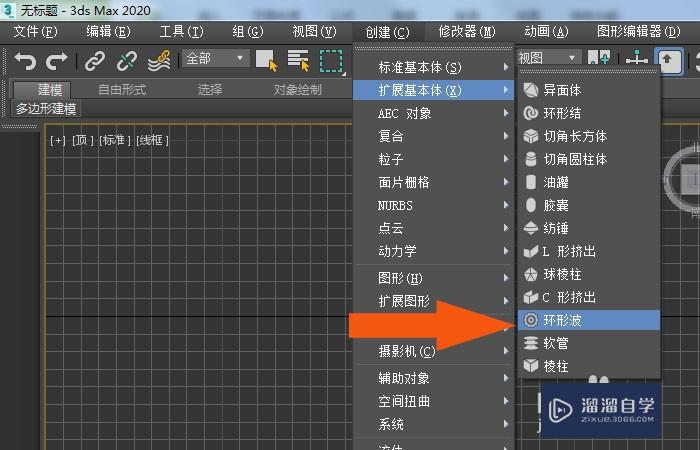Screen dimensions: 700x450
Task: Click the L 形挤出 icon
Action: coord(531,251)
